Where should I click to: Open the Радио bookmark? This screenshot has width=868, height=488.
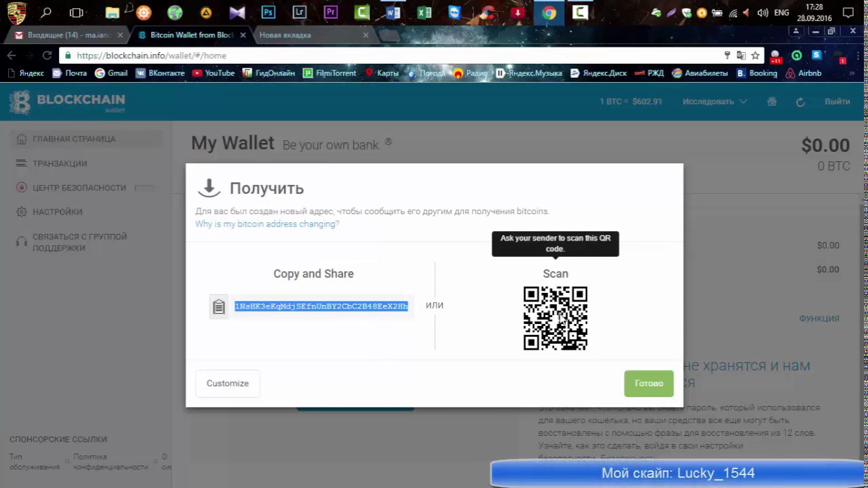[471, 73]
